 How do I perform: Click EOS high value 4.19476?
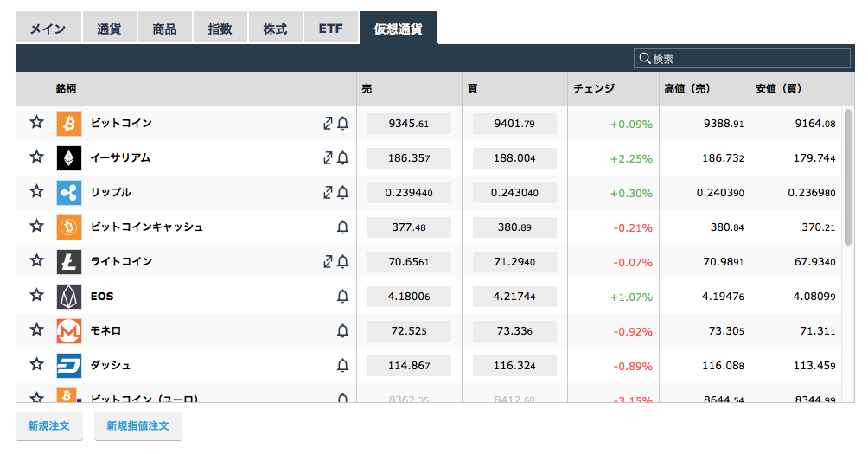723,297
